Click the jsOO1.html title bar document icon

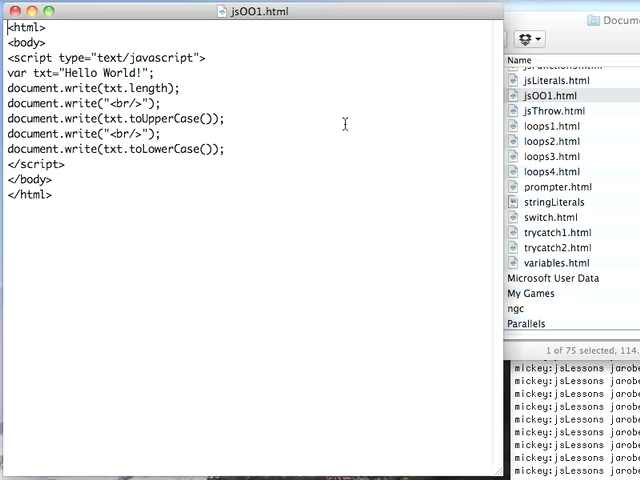click(x=222, y=11)
